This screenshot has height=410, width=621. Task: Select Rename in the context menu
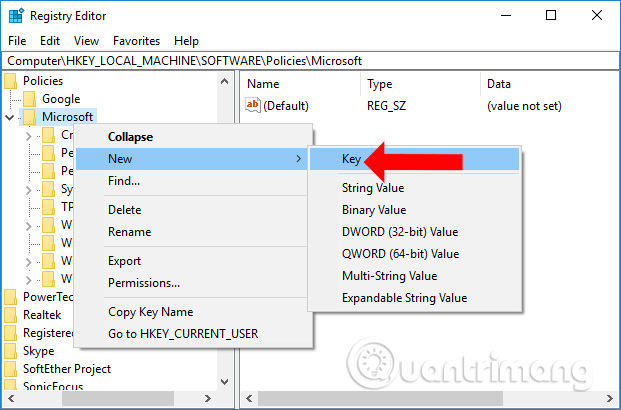(x=192, y=232)
